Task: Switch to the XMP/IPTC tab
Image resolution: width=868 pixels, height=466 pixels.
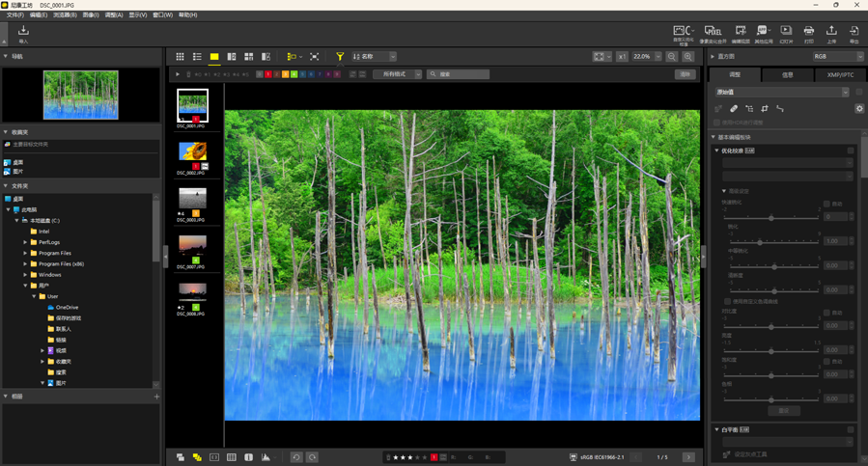Action: (839, 74)
